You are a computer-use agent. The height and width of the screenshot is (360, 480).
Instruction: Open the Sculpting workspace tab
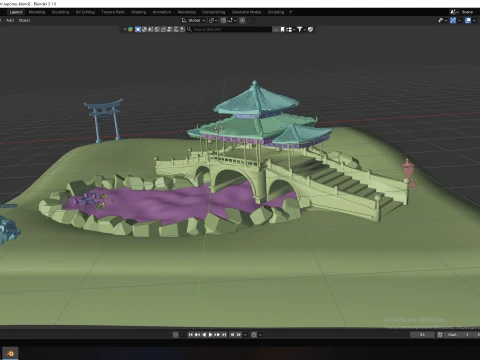point(60,12)
